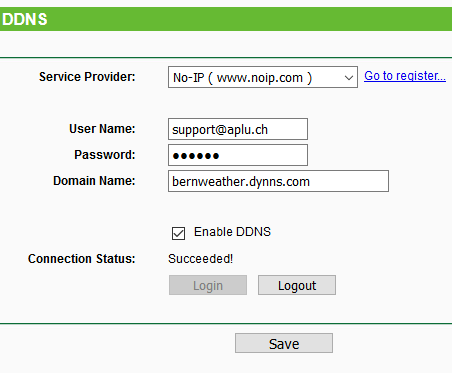The width and height of the screenshot is (452, 373).
Task: Follow the Go to register link
Action: pos(405,76)
